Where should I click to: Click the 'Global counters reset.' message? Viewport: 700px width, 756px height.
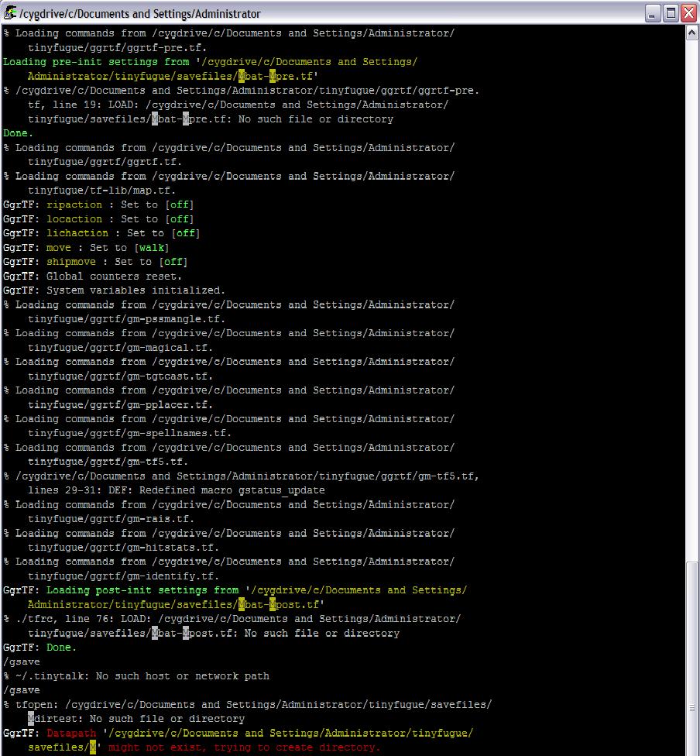(115, 277)
